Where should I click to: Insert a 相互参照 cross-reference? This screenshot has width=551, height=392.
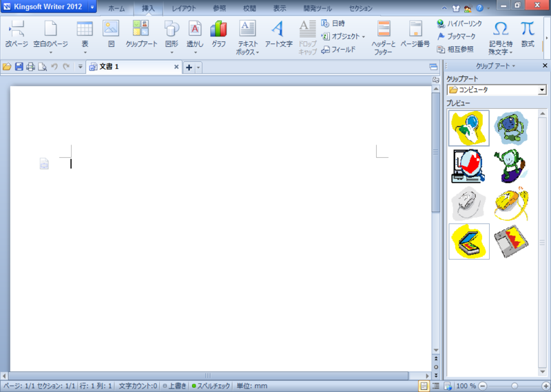tap(455, 49)
